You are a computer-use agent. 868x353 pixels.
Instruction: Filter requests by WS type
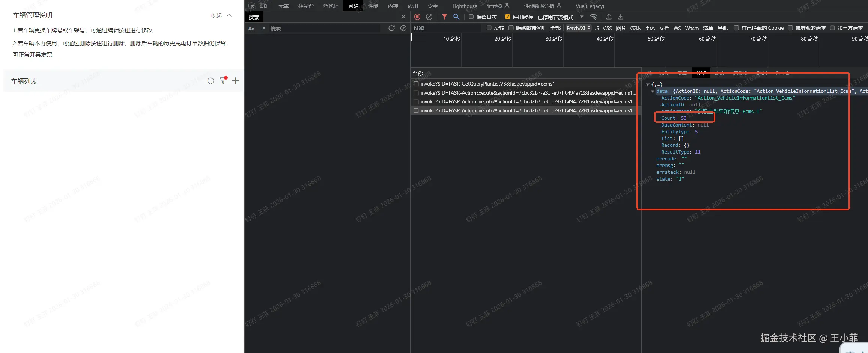pyautogui.click(x=677, y=28)
